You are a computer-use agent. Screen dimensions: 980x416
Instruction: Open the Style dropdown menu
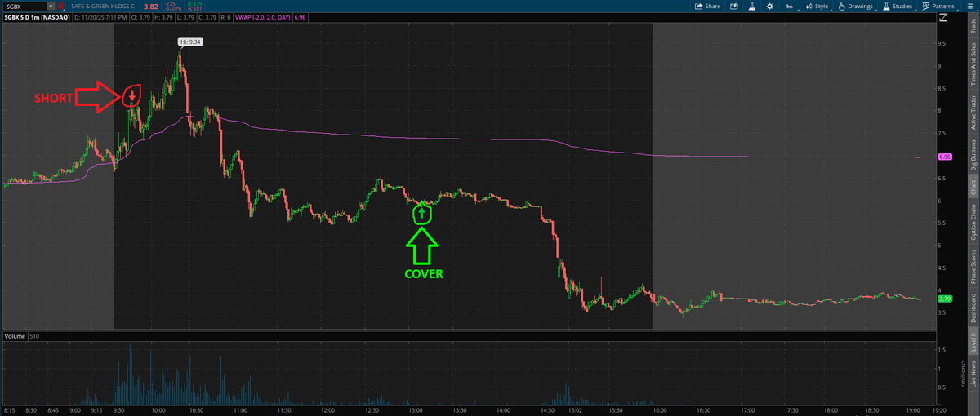click(x=817, y=7)
